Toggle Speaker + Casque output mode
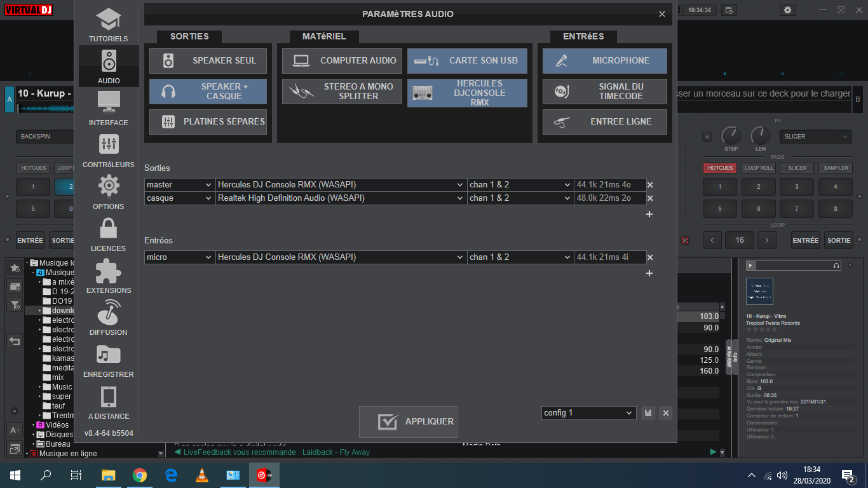 [208, 91]
